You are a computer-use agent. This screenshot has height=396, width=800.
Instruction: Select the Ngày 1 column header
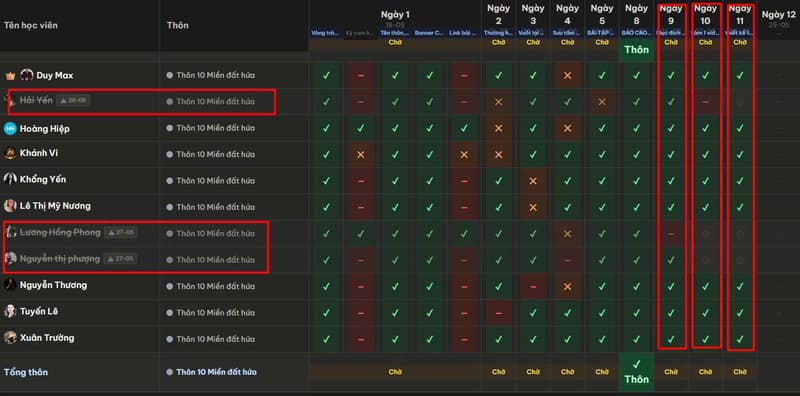(x=395, y=15)
